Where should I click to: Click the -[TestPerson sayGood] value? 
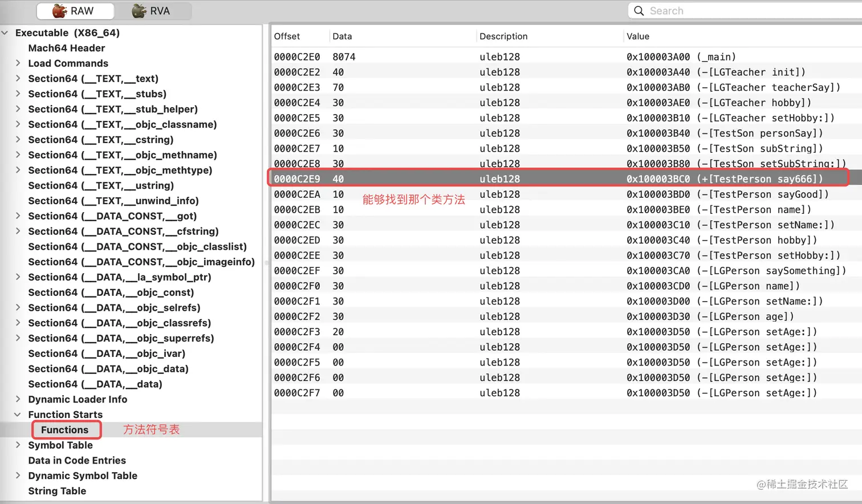[727, 194]
